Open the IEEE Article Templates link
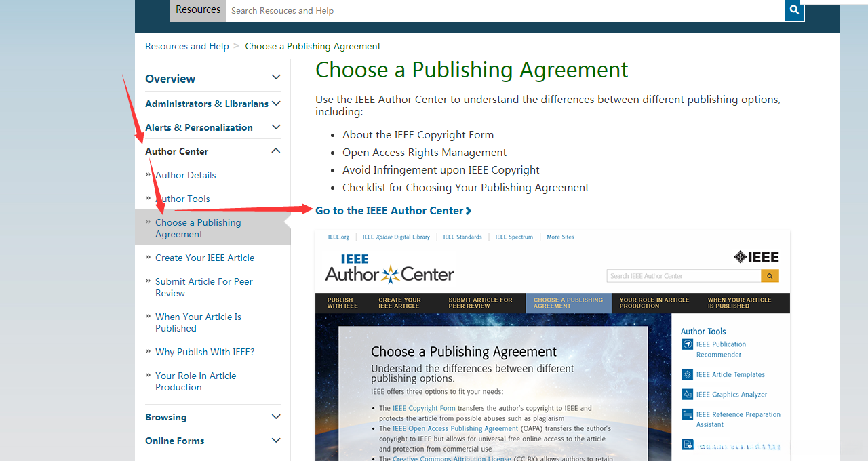The height and width of the screenshot is (461, 868). point(730,374)
